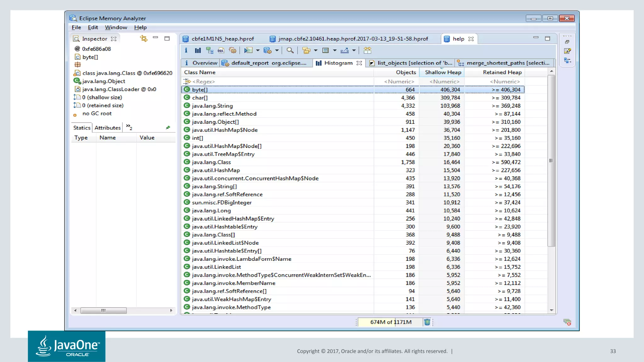The height and width of the screenshot is (362, 644).
Task: Close the Inspector view tab
Action: pyautogui.click(x=114, y=39)
